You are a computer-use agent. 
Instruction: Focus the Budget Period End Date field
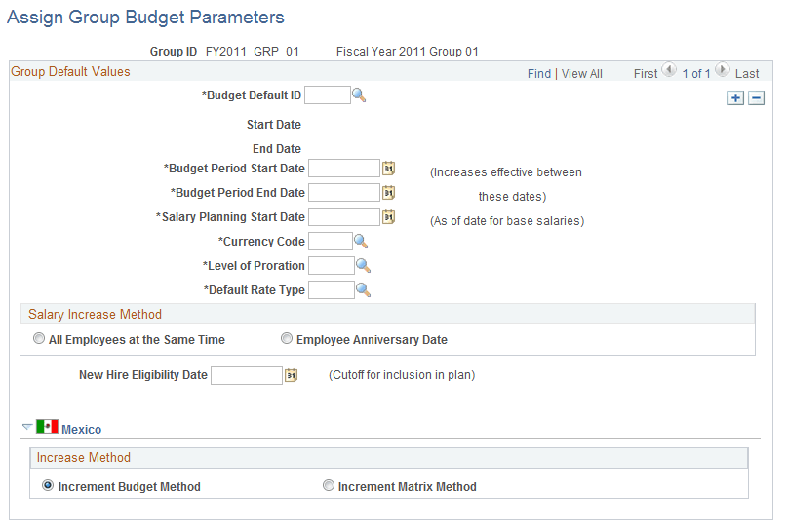click(x=344, y=192)
